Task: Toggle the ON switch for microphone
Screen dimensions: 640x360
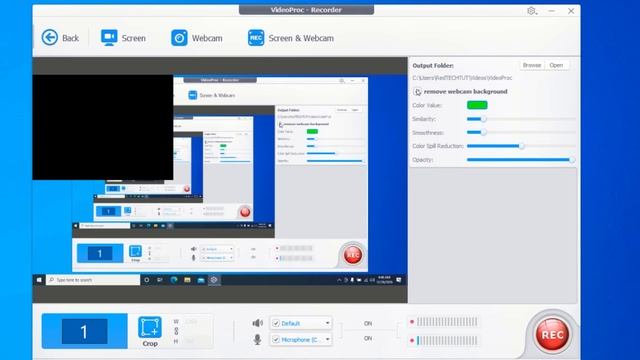Action: pyautogui.click(x=368, y=338)
